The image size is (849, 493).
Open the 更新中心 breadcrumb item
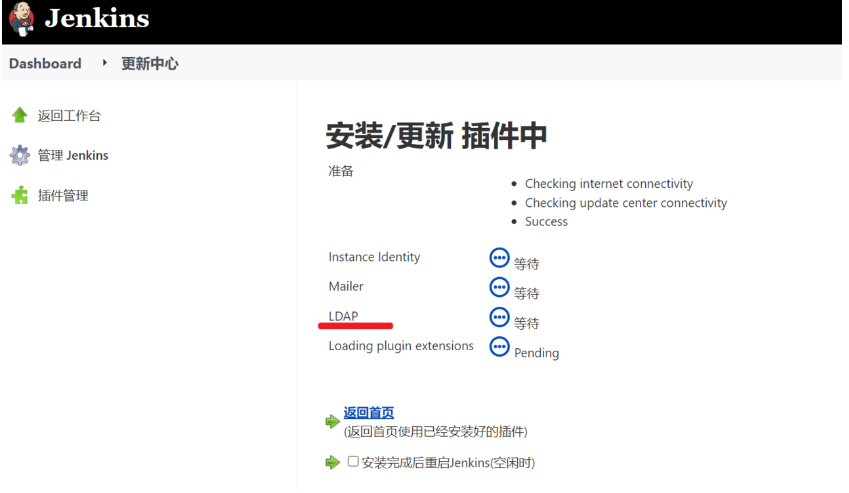(149, 63)
